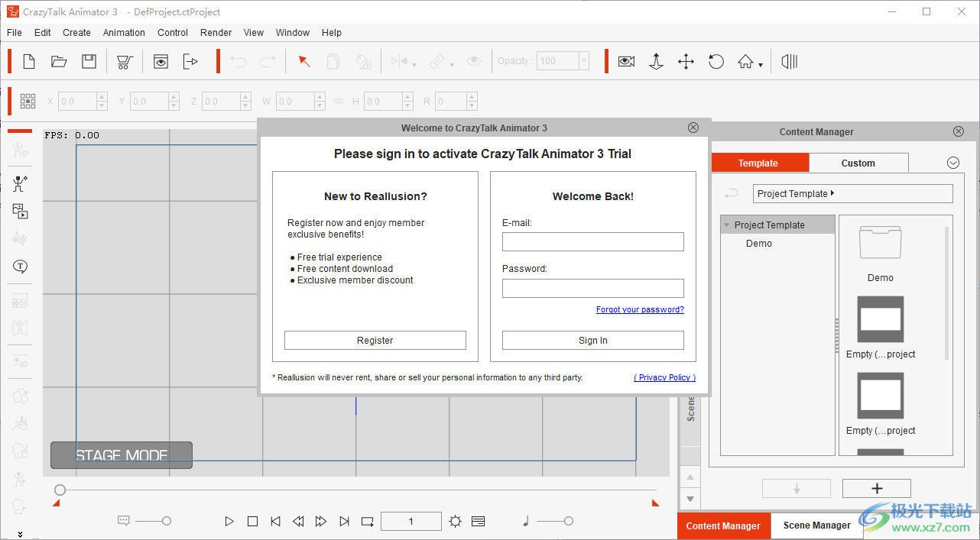This screenshot has width=980, height=540.
Task: Jump to the first frame
Action: (275, 522)
